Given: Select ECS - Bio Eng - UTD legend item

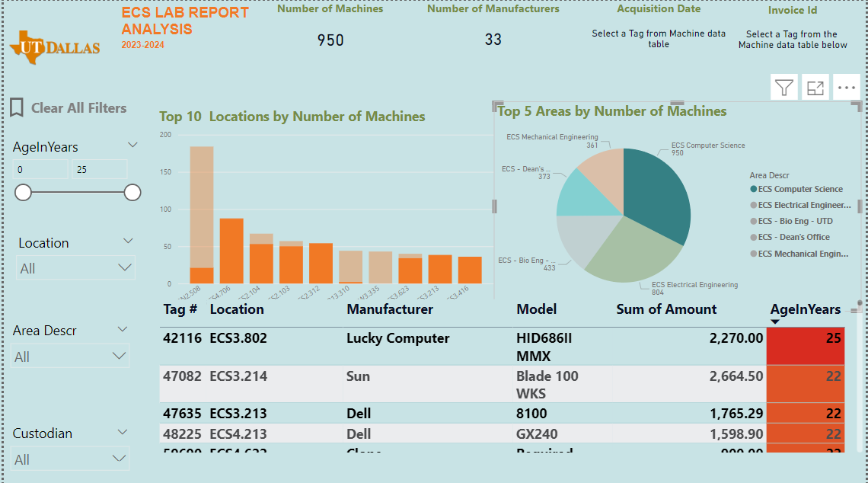Looking at the screenshot, I should coord(792,221).
